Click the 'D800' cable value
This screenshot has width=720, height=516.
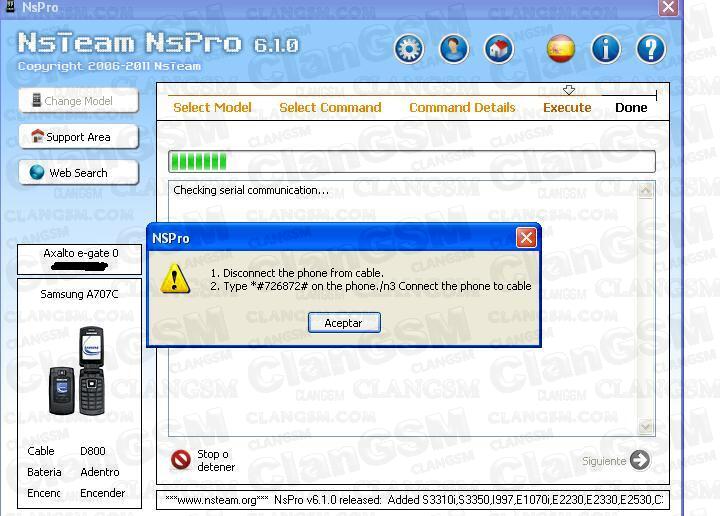tap(93, 451)
